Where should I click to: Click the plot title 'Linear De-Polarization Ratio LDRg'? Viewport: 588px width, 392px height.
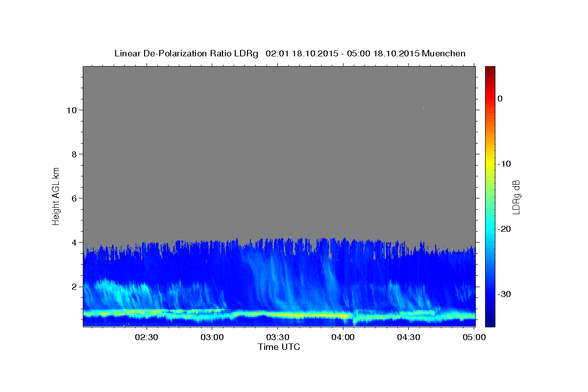(x=186, y=53)
